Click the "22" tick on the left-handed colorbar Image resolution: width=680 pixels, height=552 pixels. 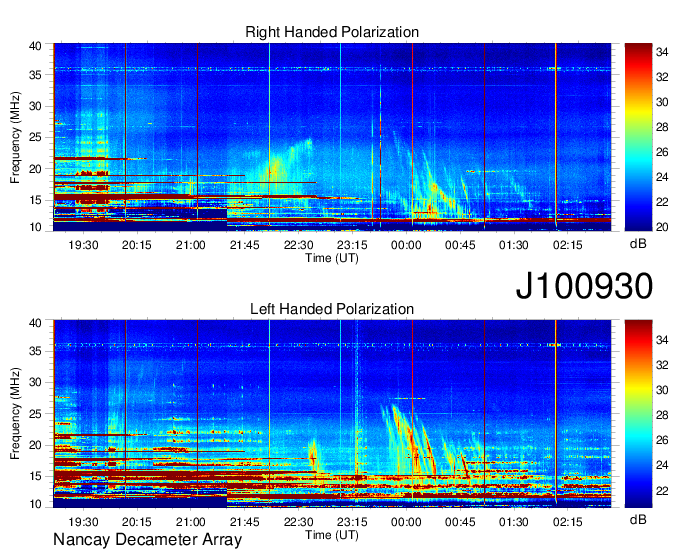click(x=662, y=491)
